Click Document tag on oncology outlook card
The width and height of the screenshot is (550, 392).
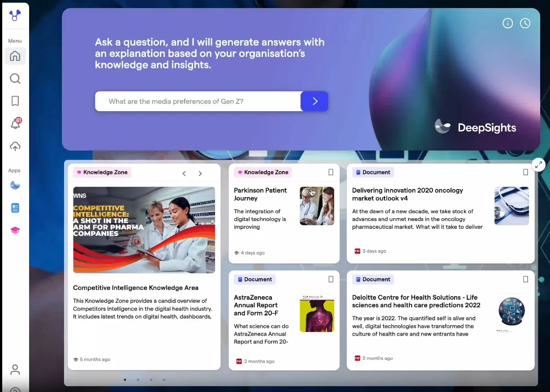pyautogui.click(x=373, y=172)
